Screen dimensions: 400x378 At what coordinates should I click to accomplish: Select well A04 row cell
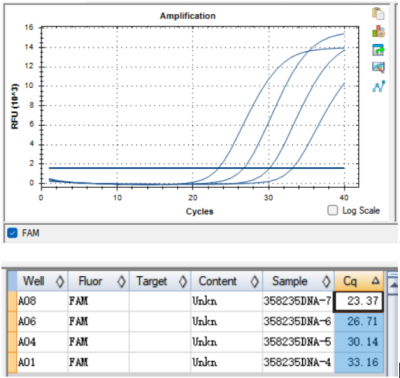coord(42,342)
